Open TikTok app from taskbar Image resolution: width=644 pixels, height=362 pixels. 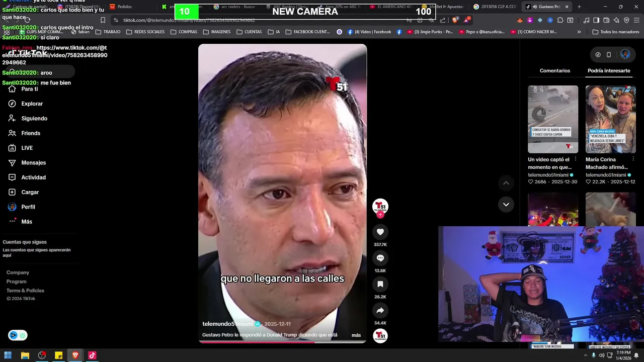point(92,355)
